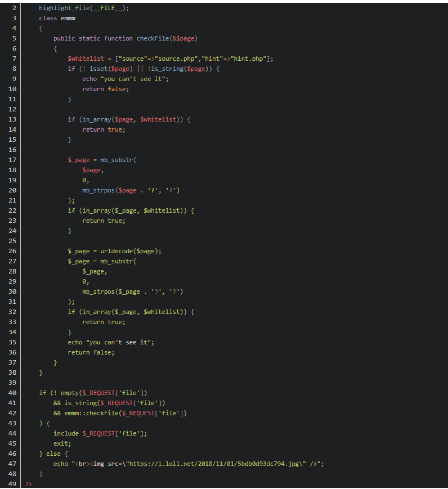This screenshot has width=448, height=489.
Task: Click the highlight_file(__FILE__) call
Action: [x=84, y=8]
